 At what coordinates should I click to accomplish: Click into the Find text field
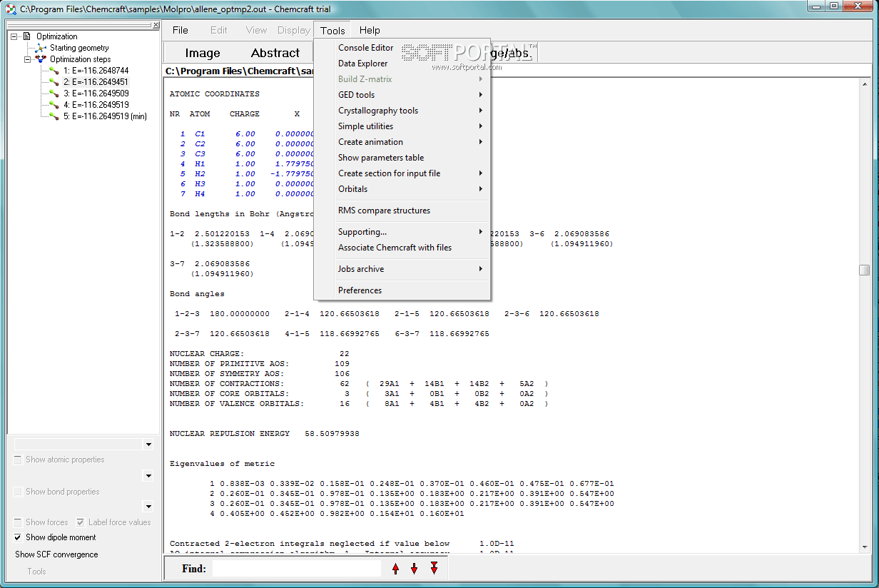[x=296, y=569]
